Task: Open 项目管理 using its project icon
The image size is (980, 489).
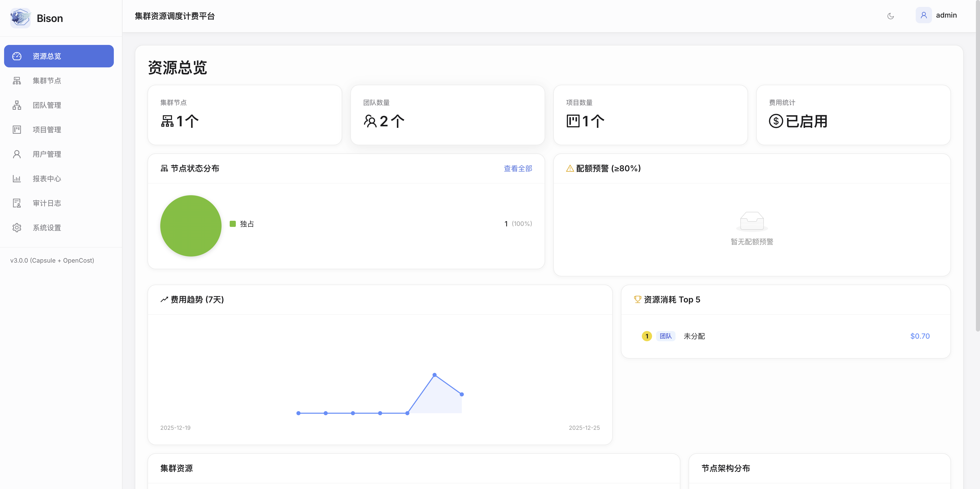Action: tap(17, 129)
